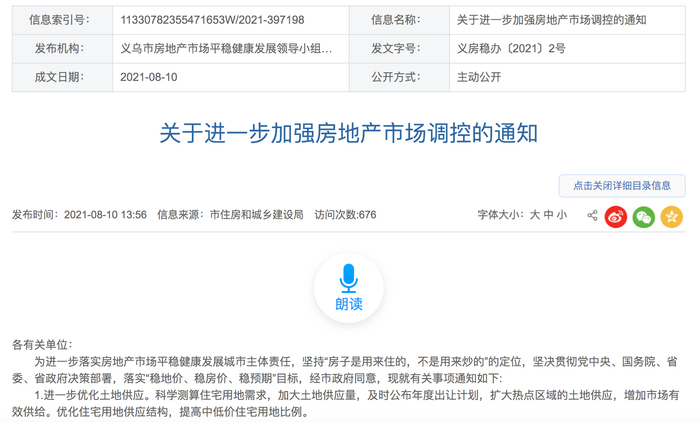This screenshot has width=700, height=422.
Task: Click 各有关单位 salutation line
Action: 42,345
